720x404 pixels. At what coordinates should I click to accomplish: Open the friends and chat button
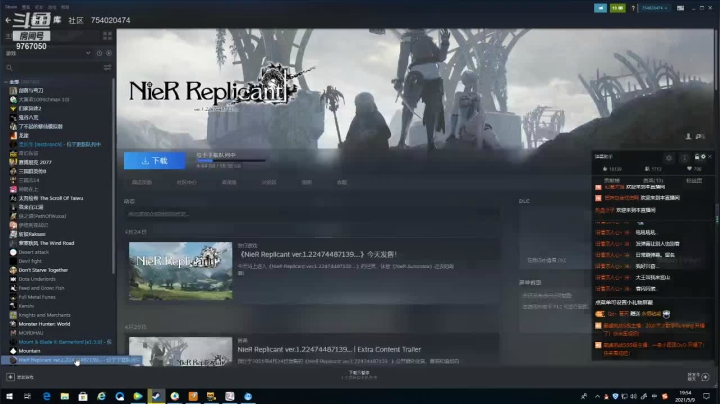click(x=699, y=377)
